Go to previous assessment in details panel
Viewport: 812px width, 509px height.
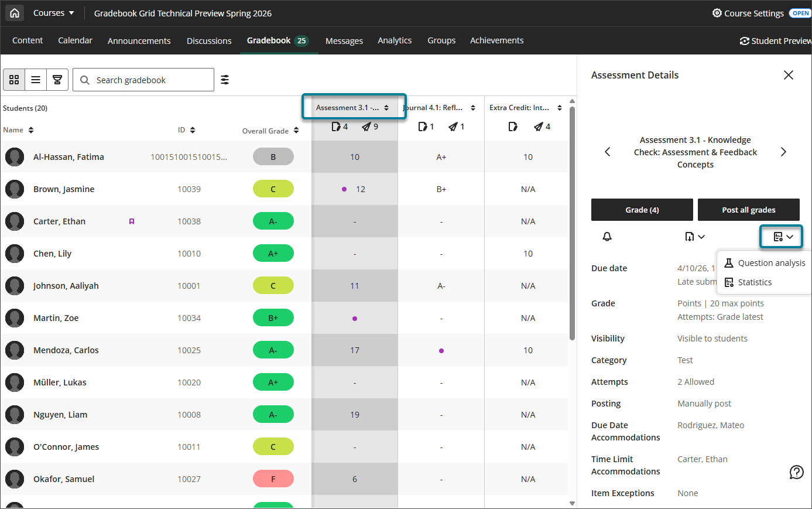tap(608, 152)
